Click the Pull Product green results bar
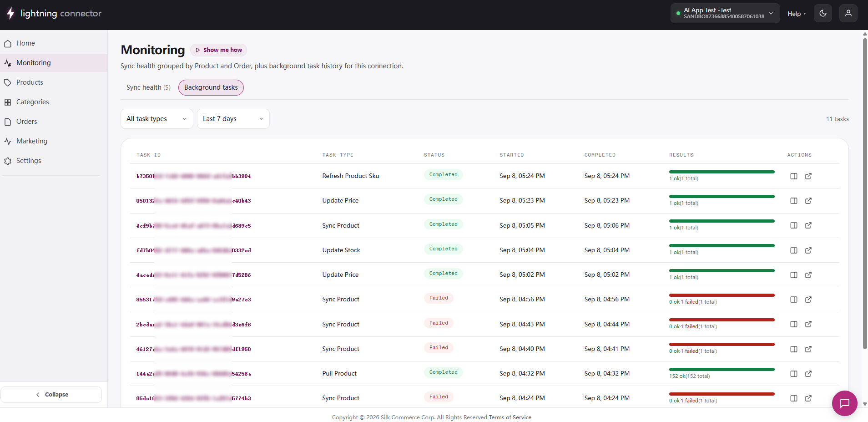This screenshot has height=422, width=868. click(722, 369)
